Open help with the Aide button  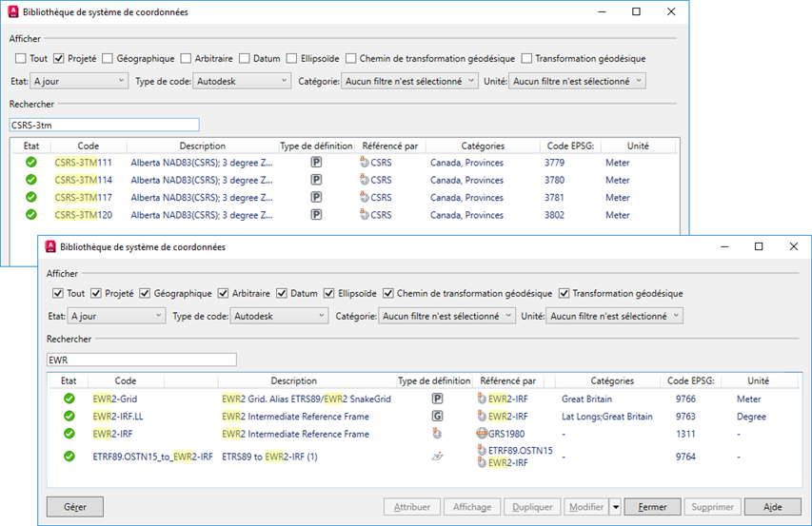pyautogui.click(x=773, y=507)
